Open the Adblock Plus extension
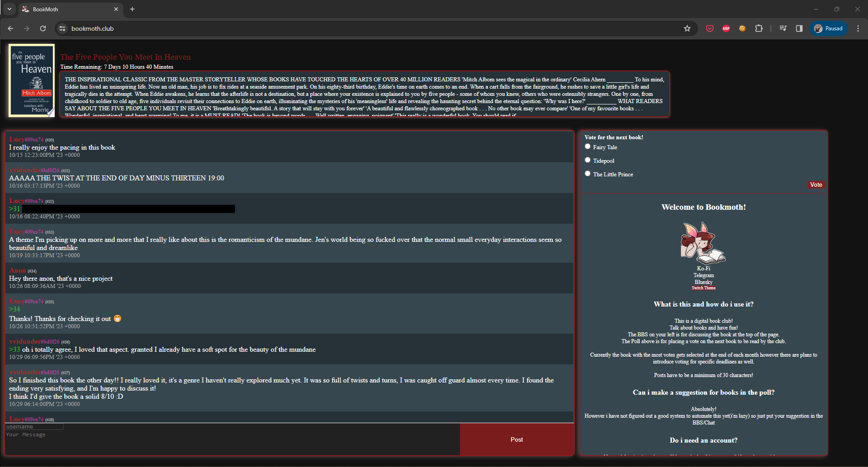 [x=726, y=28]
